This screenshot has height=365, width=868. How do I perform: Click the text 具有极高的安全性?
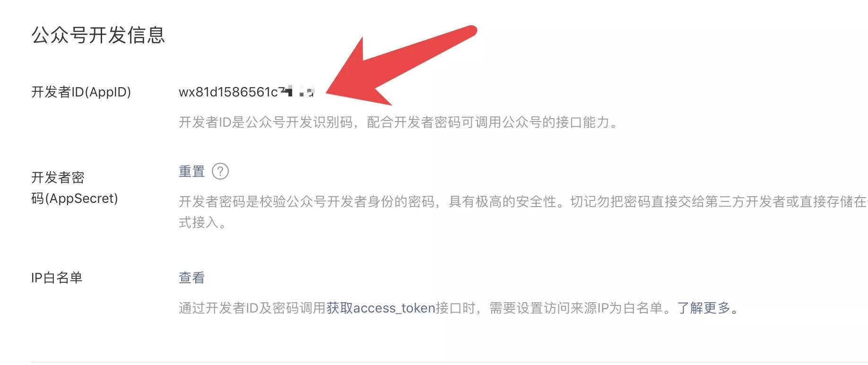click(502, 202)
